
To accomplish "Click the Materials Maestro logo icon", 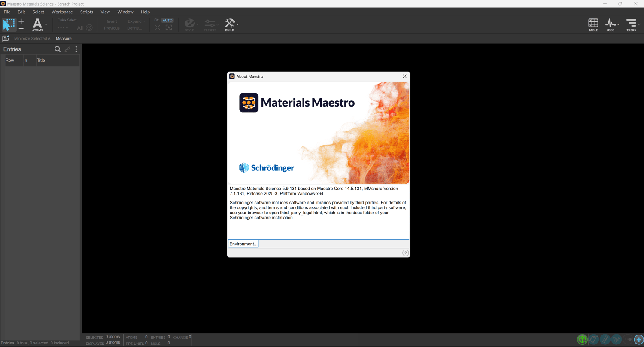I will 249,103.
